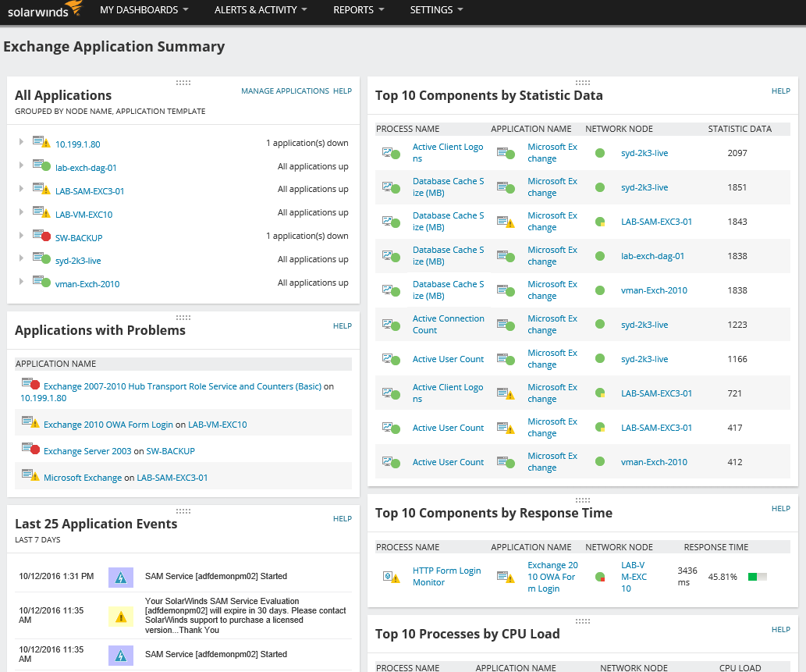Viewport: 806px width, 672px height.
Task: Open the My Dashboards menu
Action: tap(144, 10)
